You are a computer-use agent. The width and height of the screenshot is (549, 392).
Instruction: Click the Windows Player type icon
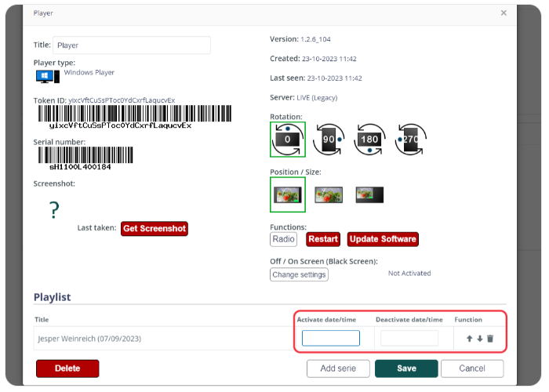(x=48, y=76)
